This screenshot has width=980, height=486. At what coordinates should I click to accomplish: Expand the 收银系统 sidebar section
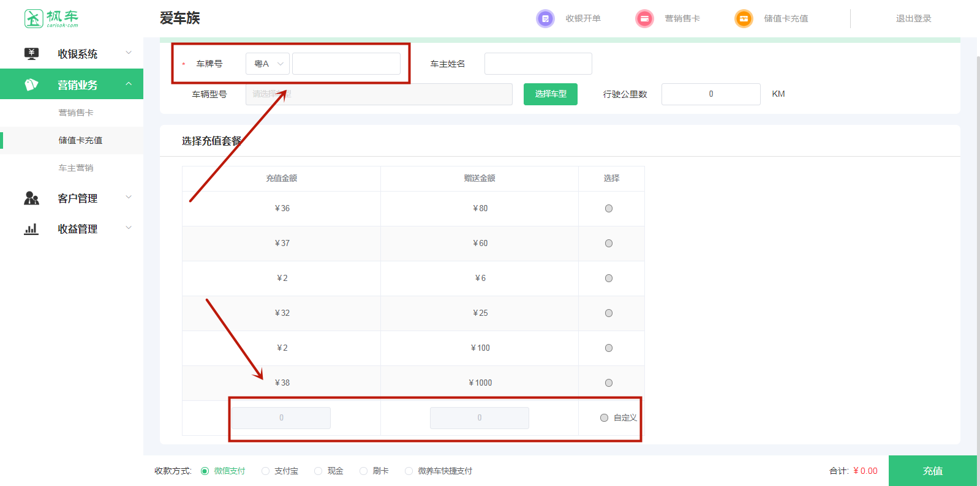(129, 53)
